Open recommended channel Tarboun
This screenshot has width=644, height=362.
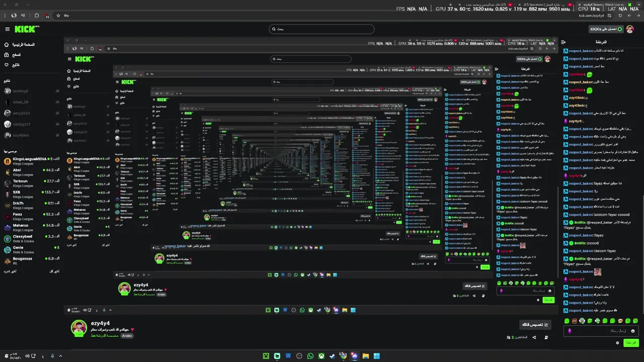point(31,183)
